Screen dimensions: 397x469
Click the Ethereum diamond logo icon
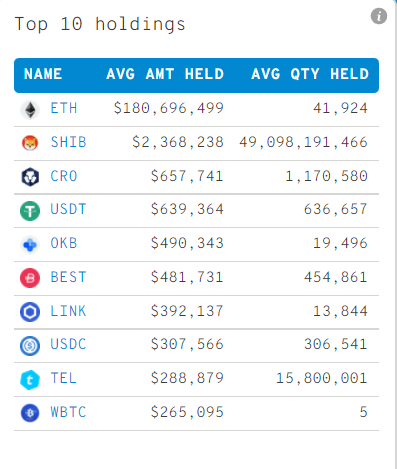(x=30, y=109)
